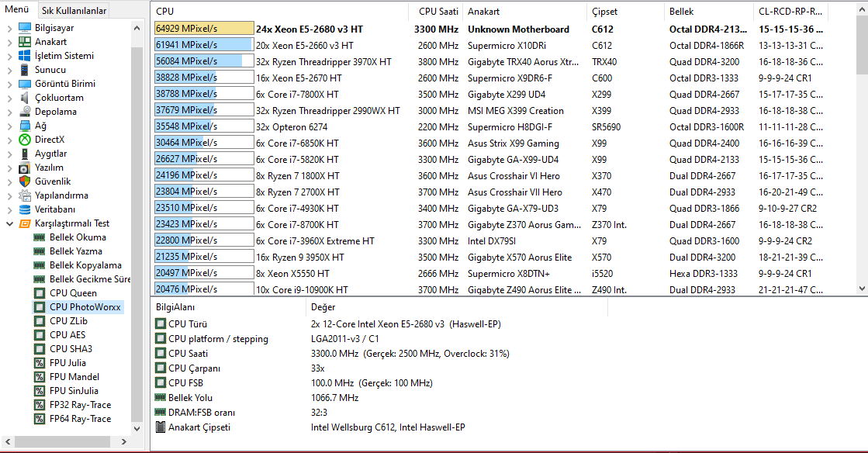Open the CPU ZLib benchmark
868x453 pixels.
pyautogui.click(x=68, y=320)
